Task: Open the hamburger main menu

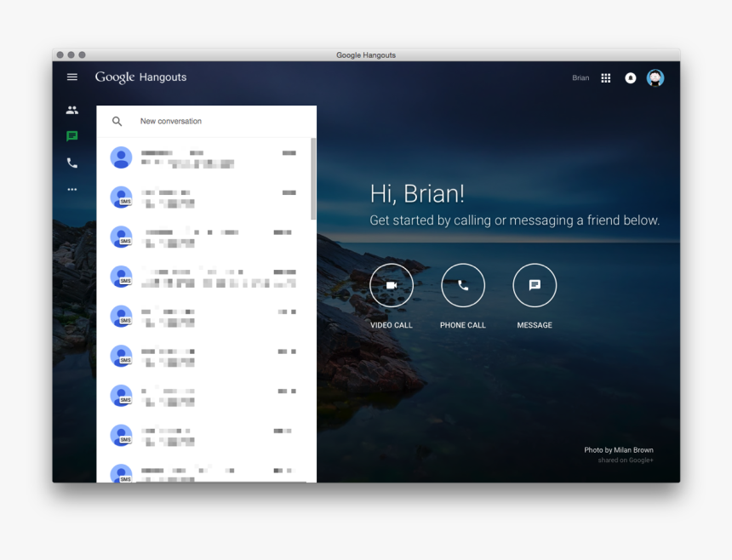Action: point(72,77)
